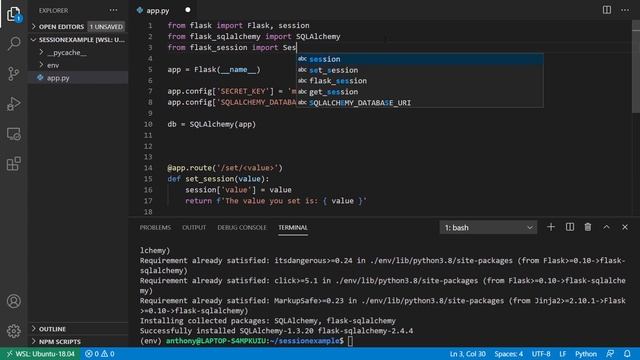Open the Extensions view
Image resolution: width=640 pixels, height=360 pixels.
click(13, 164)
